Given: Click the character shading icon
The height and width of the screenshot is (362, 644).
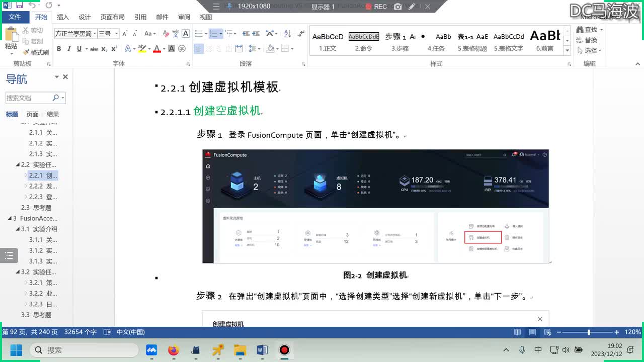Looking at the screenshot, I should (x=172, y=49).
